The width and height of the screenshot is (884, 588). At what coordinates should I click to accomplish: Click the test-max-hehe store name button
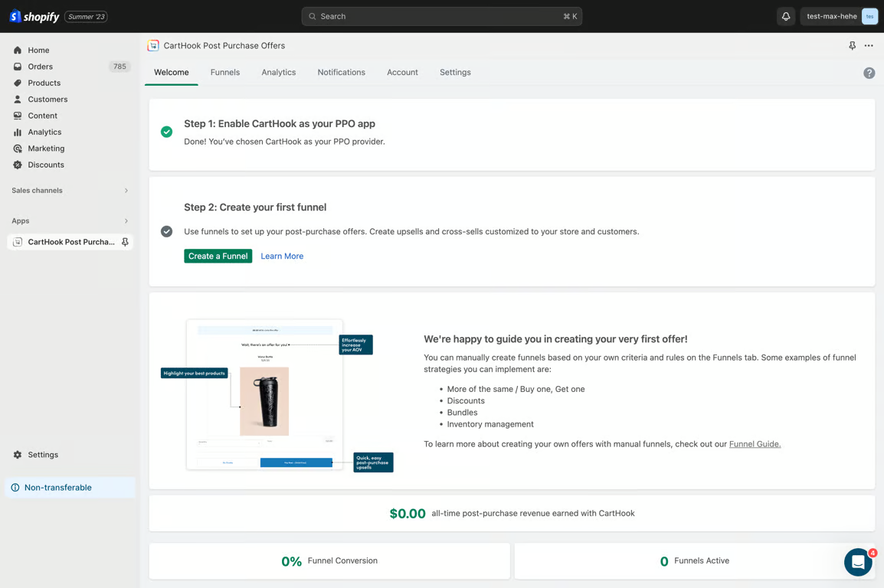(x=839, y=16)
